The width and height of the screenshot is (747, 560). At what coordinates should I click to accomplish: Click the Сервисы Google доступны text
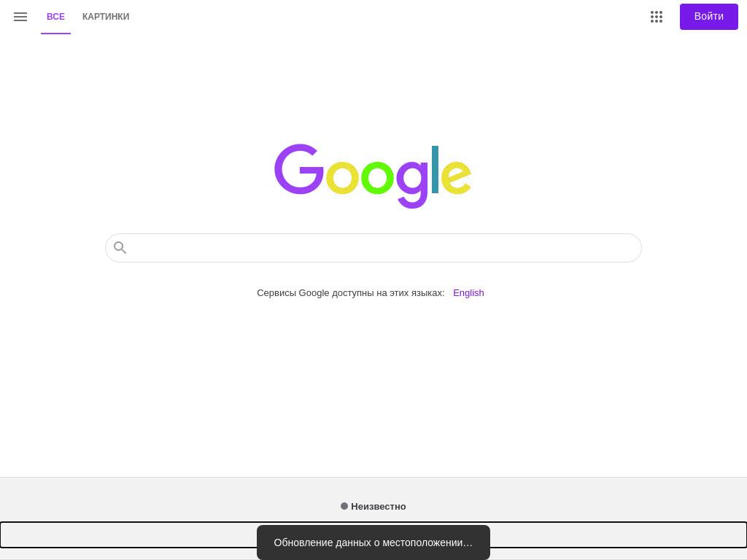pyautogui.click(x=351, y=293)
